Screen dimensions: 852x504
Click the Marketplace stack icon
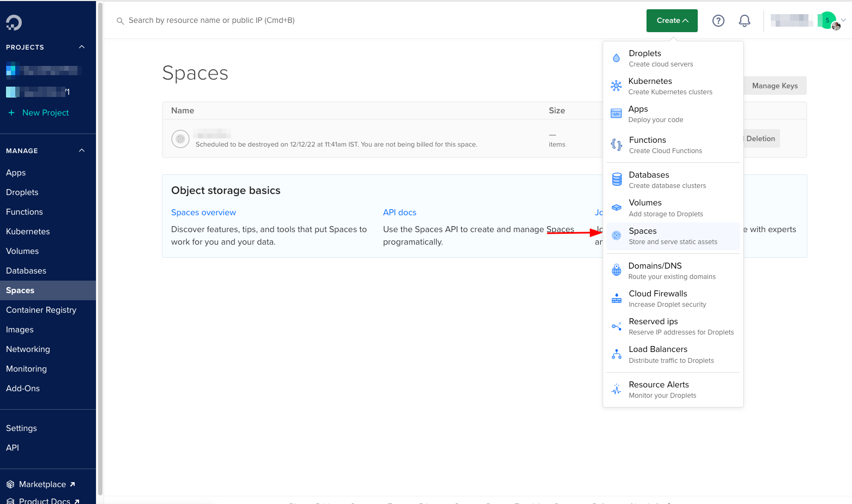[10, 484]
